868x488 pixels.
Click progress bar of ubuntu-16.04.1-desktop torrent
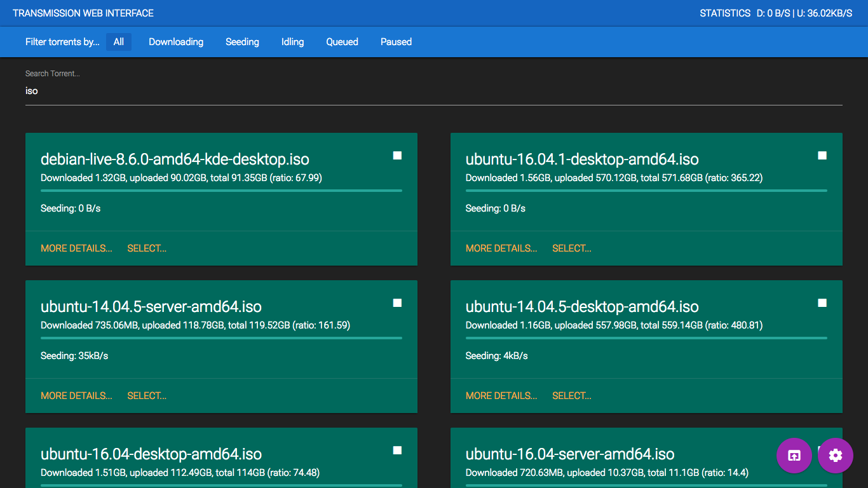[x=646, y=191]
